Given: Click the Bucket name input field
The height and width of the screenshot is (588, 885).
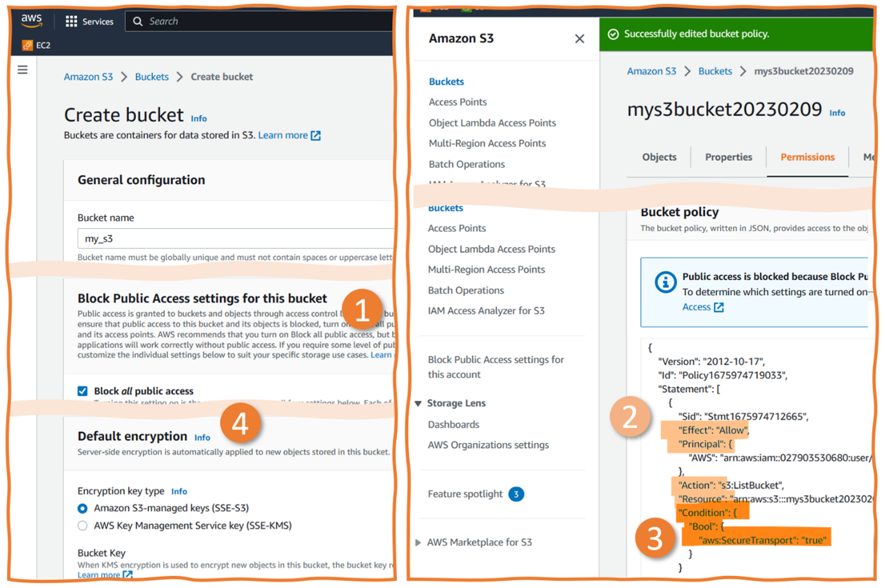Looking at the screenshot, I should pyautogui.click(x=235, y=239).
